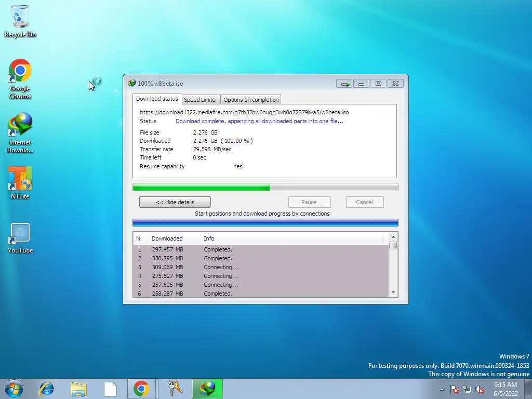Image resolution: width=532 pixels, height=399 pixels.
Task: Click the Hide details button
Action: tap(175, 202)
